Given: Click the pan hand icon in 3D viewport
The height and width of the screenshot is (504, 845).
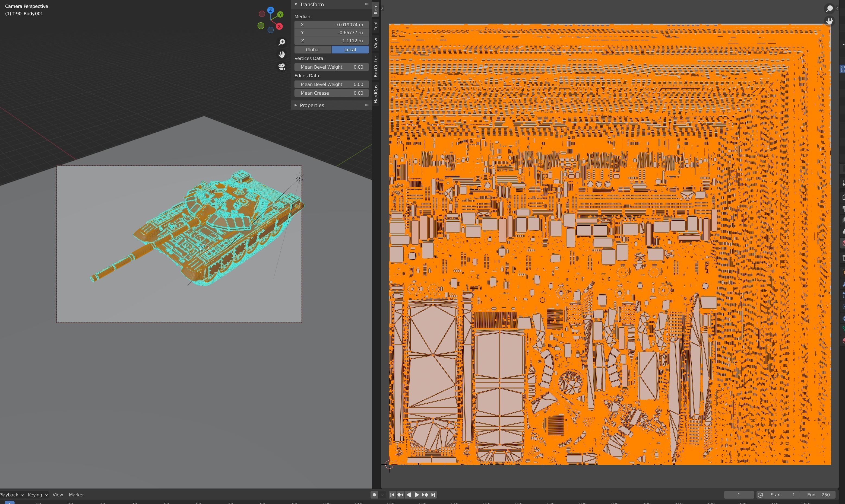Looking at the screenshot, I should pos(282,54).
